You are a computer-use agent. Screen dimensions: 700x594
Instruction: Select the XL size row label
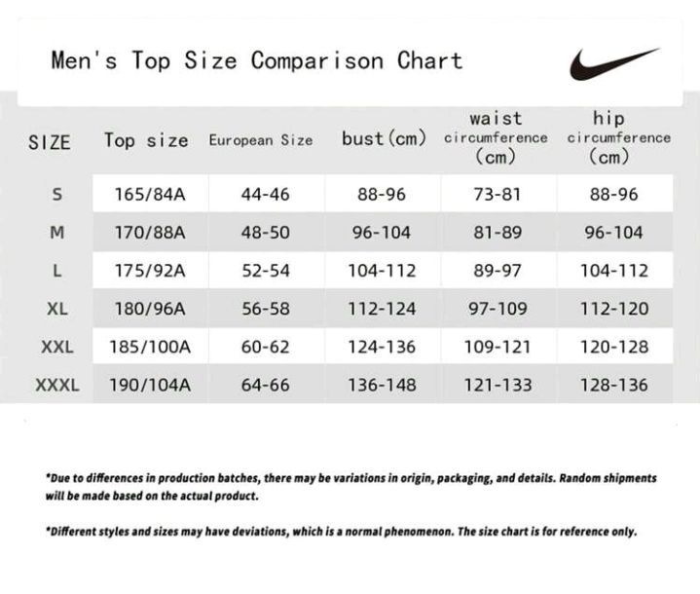tap(56, 309)
